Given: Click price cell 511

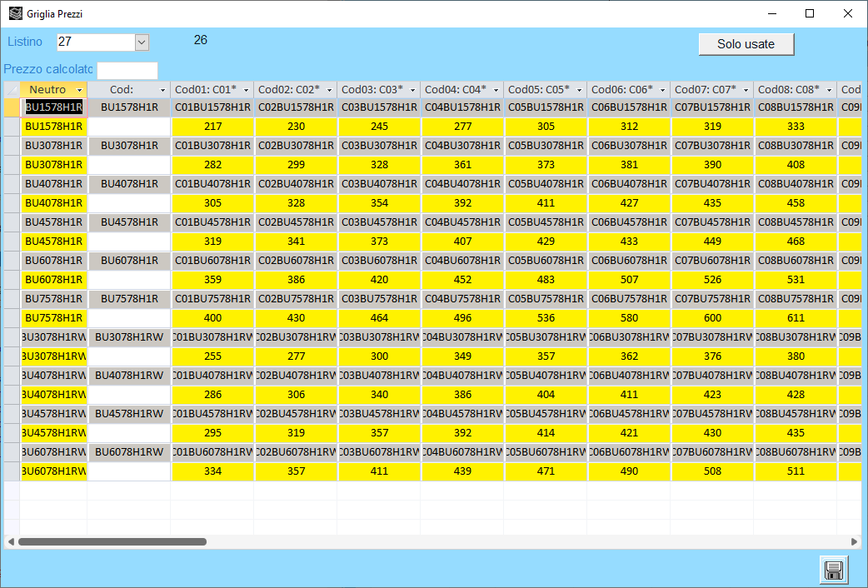Looking at the screenshot, I should 796,471.
